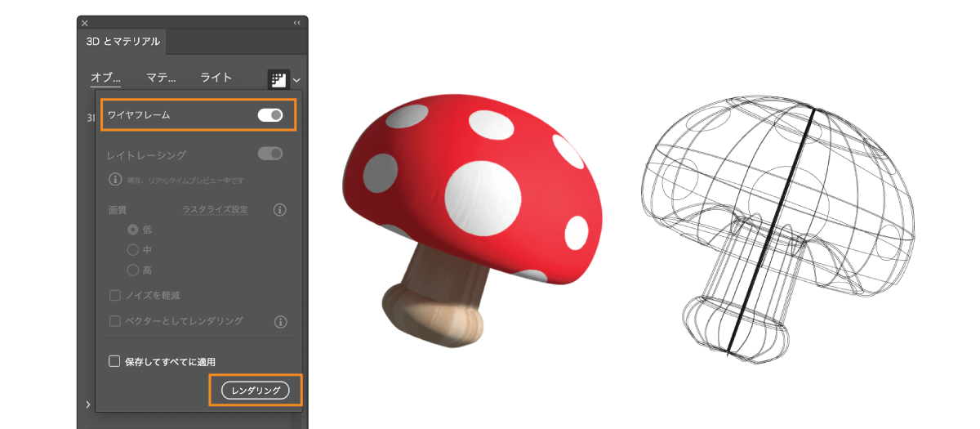Select the 高 quality radio button
The height and width of the screenshot is (429, 980).
[x=132, y=270]
